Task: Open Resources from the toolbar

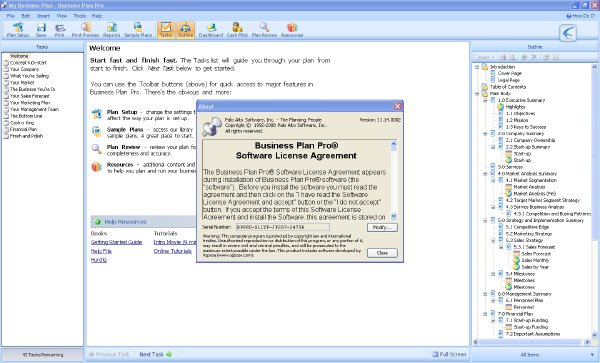Action: [x=292, y=29]
